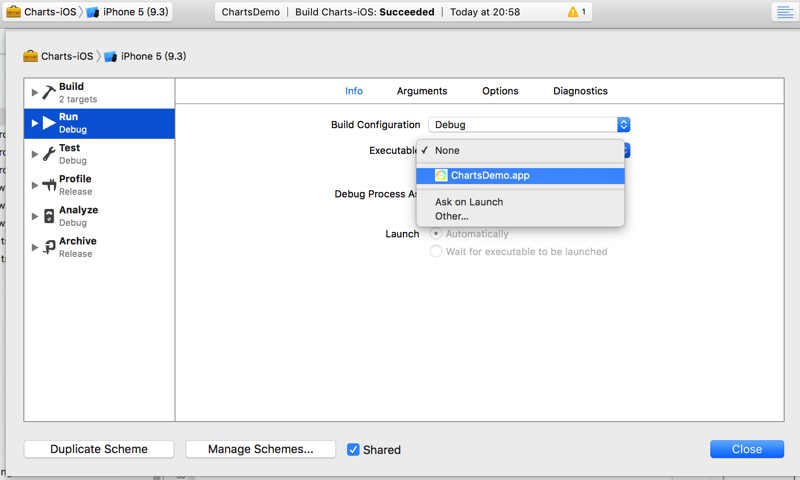This screenshot has height=480, width=800.
Task: Expand the Profile disclosure triangle
Action: 35,185
